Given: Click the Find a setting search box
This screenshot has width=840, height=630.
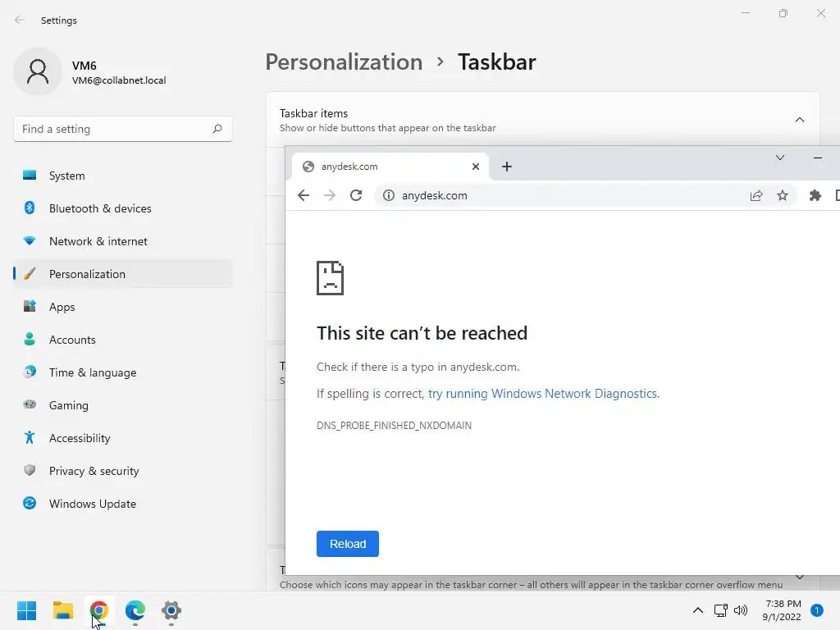Looking at the screenshot, I should pos(123,129).
